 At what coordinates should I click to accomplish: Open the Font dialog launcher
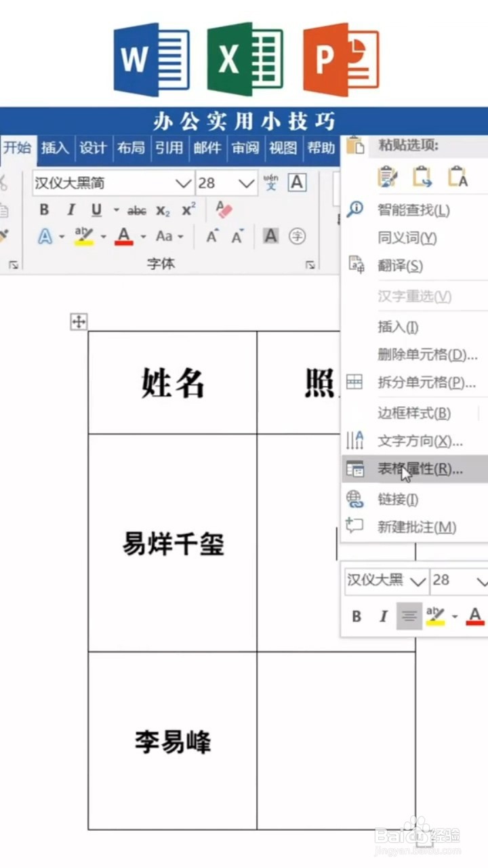(x=310, y=265)
